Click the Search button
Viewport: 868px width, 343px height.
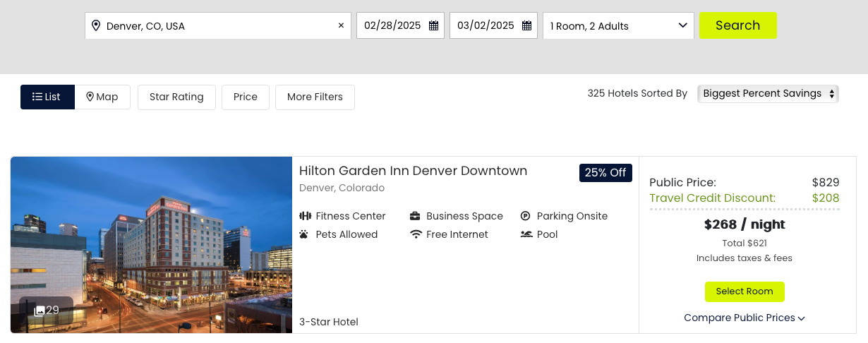(738, 25)
